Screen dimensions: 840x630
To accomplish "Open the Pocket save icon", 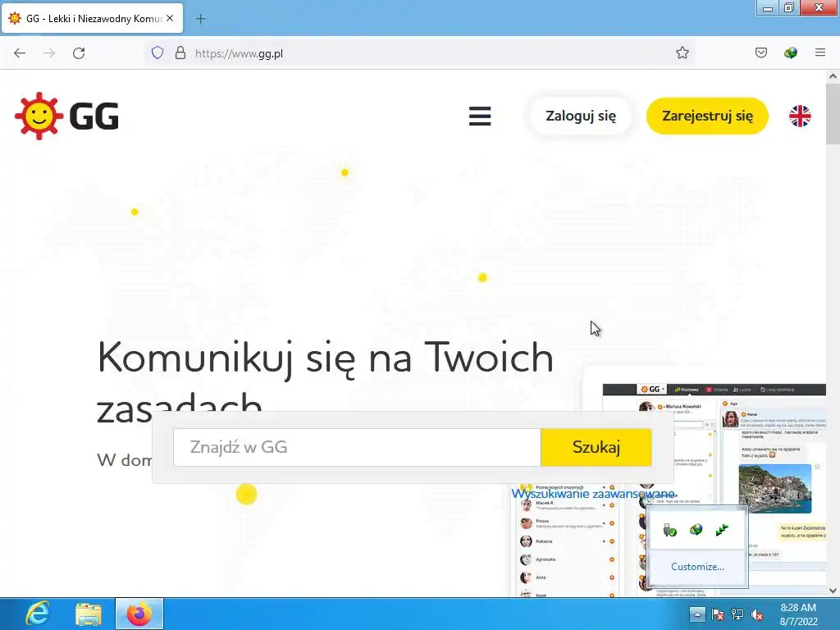I will coord(760,53).
